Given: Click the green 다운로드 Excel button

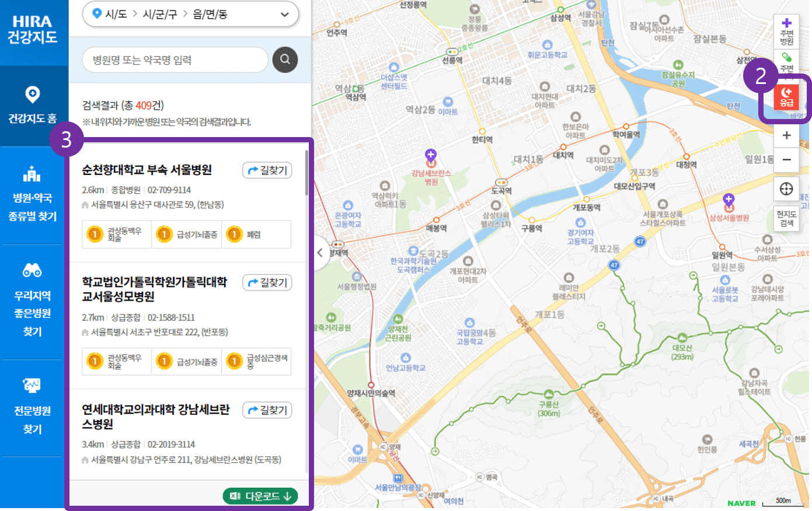Looking at the screenshot, I should point(260,496).
